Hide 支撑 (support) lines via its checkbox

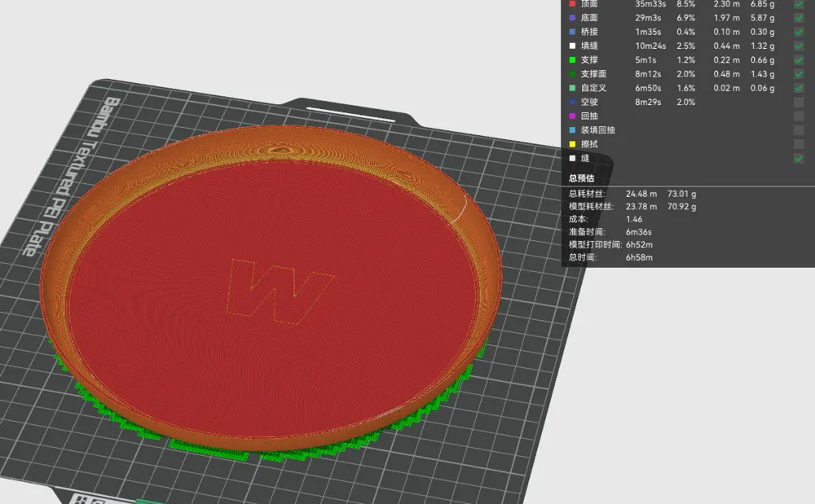click(x=799, y=59)
